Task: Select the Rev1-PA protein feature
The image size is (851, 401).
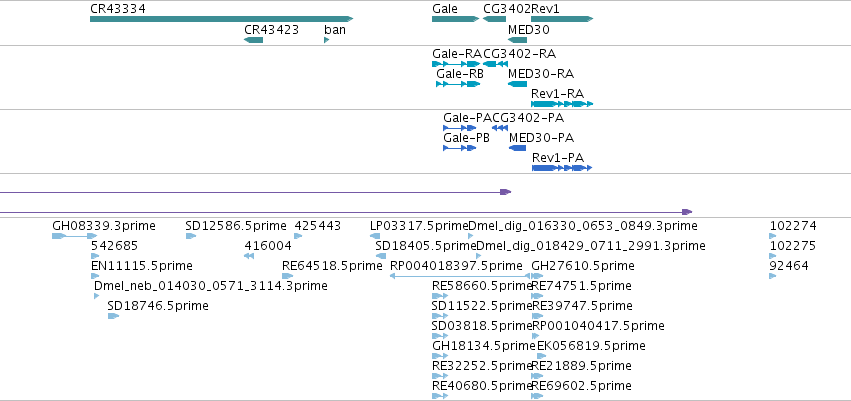Action: click(562, 168)
